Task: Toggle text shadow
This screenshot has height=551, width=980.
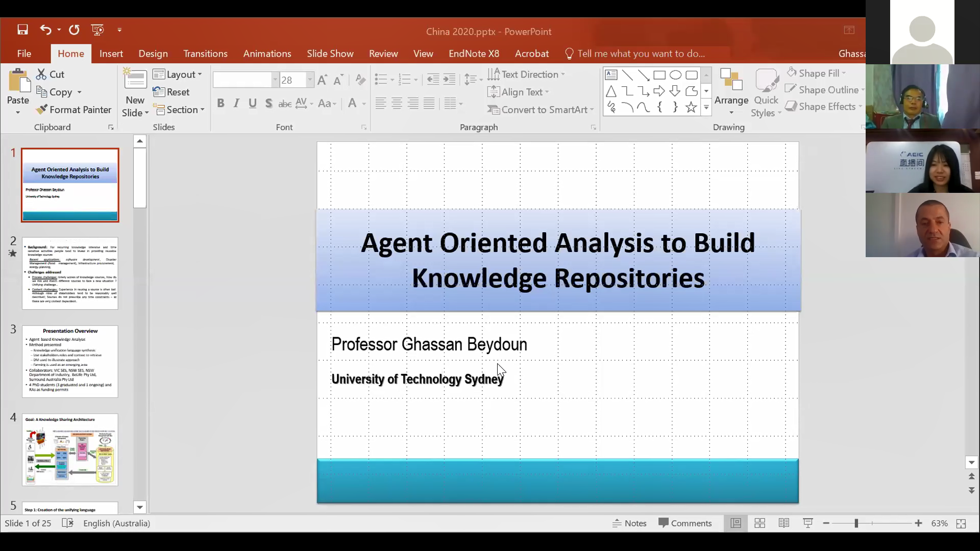Action: coord(268,104)
